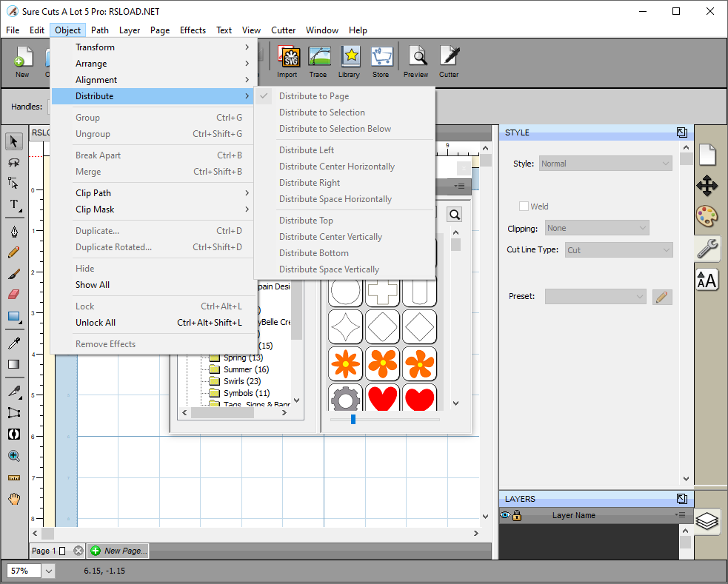Select the Zoom magnifier tool
The height and width of the screenshot is (584, 728).
[14, 456]
